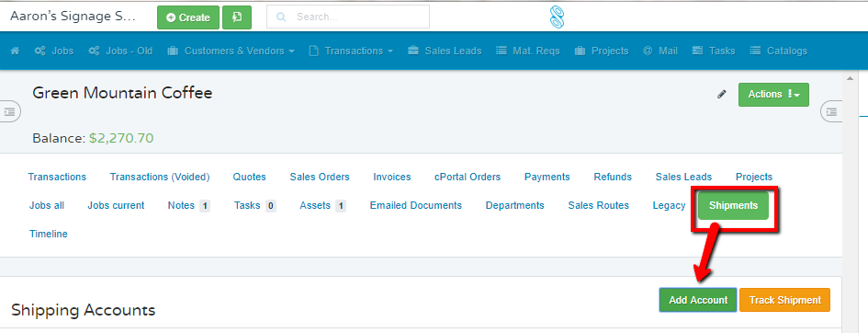Click the Track Shipment button

coord(785,300)
